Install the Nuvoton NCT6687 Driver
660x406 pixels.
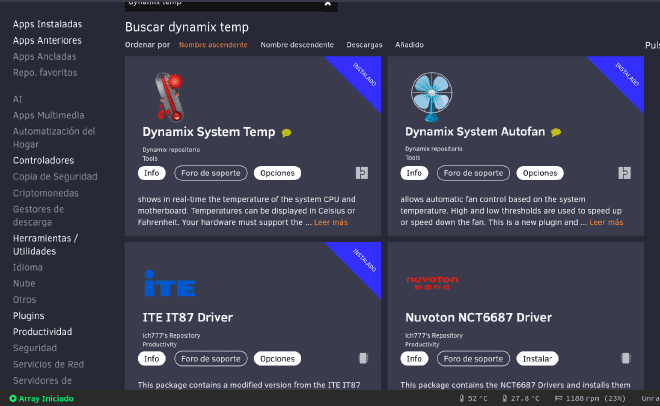pos(538,358)
